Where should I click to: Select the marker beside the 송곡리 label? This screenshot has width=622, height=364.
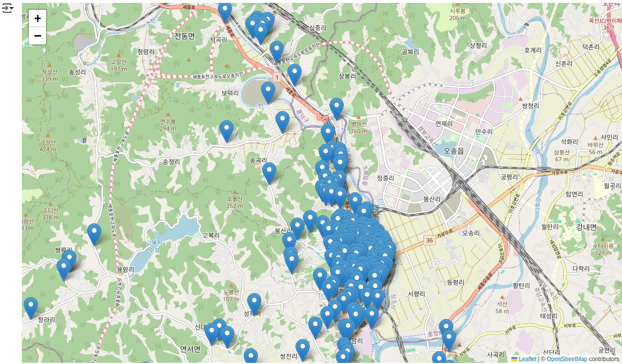269,172
